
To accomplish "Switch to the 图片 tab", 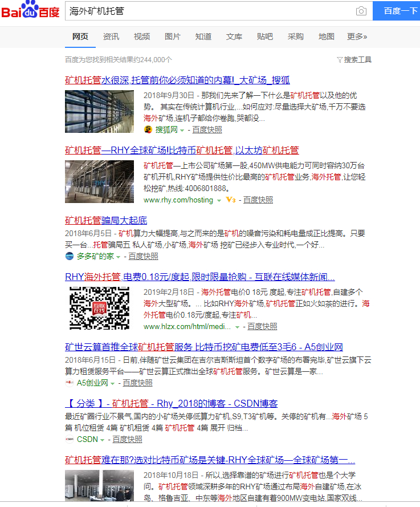I will pyautogui.click(x=173, y=36).
